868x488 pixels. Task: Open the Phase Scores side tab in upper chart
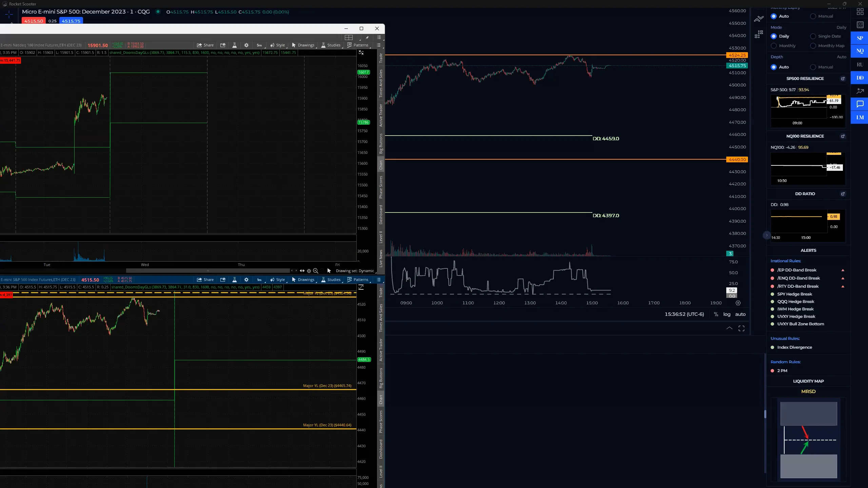click(x=381, y=187)
